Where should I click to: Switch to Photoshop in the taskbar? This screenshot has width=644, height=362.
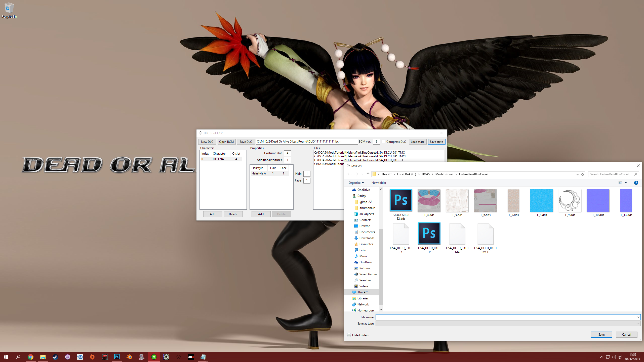117,357
